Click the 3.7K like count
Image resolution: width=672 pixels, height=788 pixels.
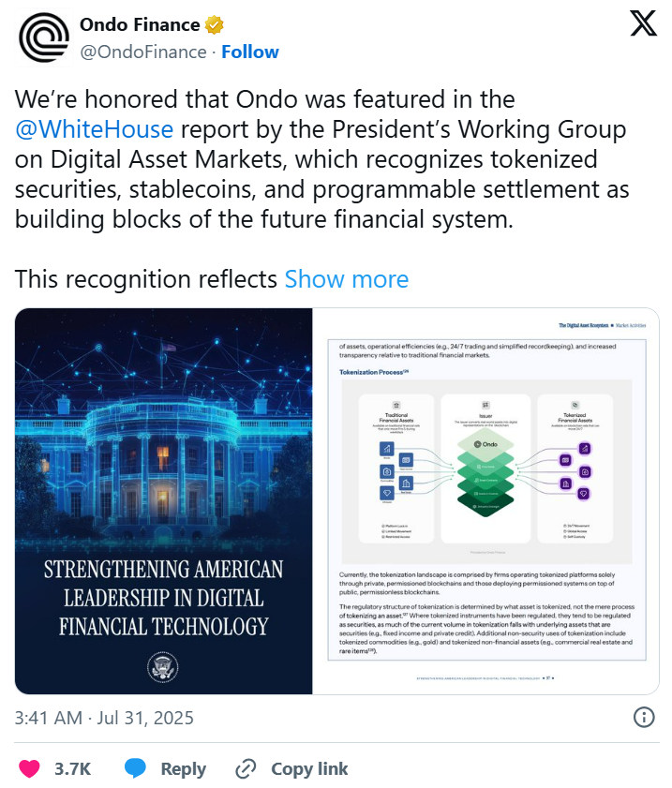pos(71,768)
